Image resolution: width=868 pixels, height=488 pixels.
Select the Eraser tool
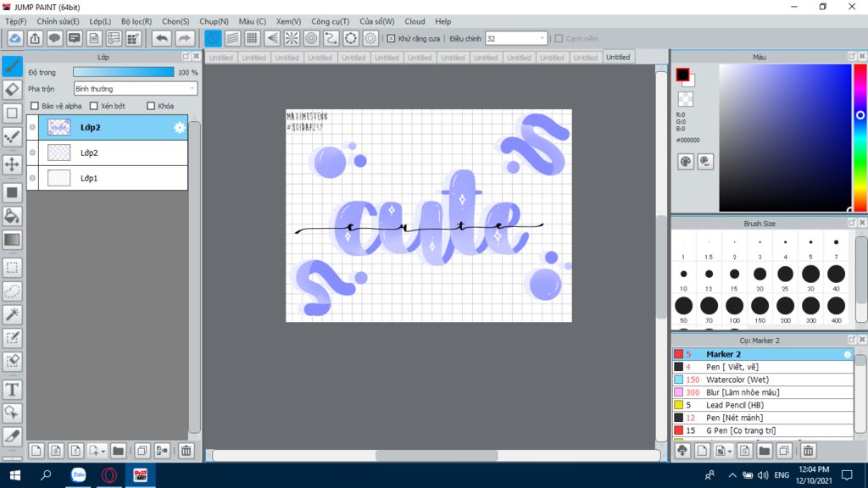pos(12,90)
